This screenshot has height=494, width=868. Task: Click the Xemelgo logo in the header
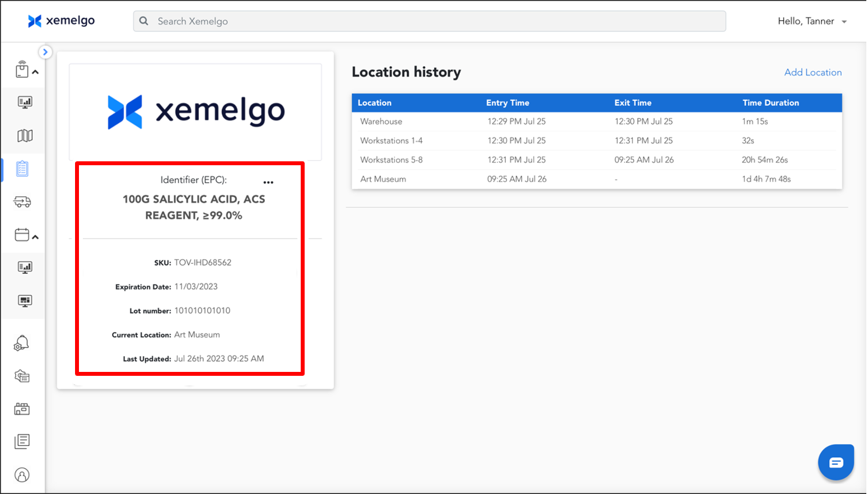62,21
